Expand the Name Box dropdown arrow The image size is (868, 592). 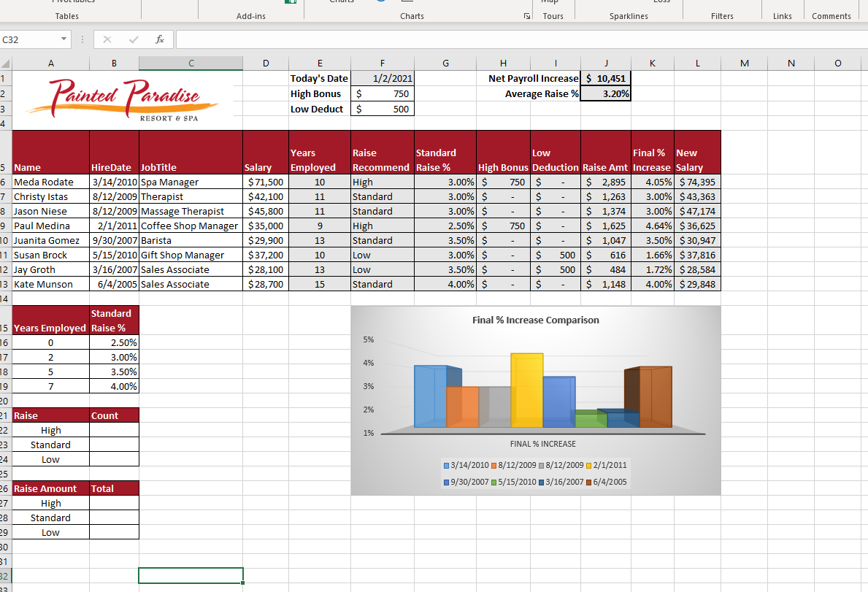pyautogui.click(x=64, y=39)
